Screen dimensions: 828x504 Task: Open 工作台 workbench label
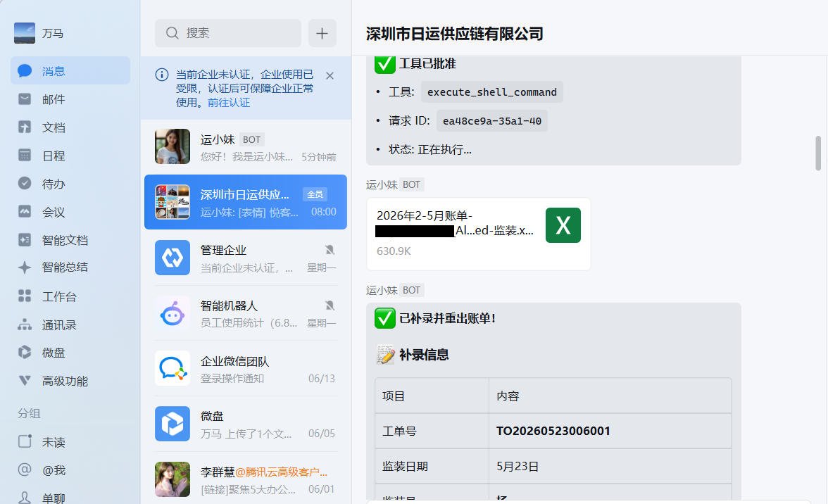[x=59, y=296]
